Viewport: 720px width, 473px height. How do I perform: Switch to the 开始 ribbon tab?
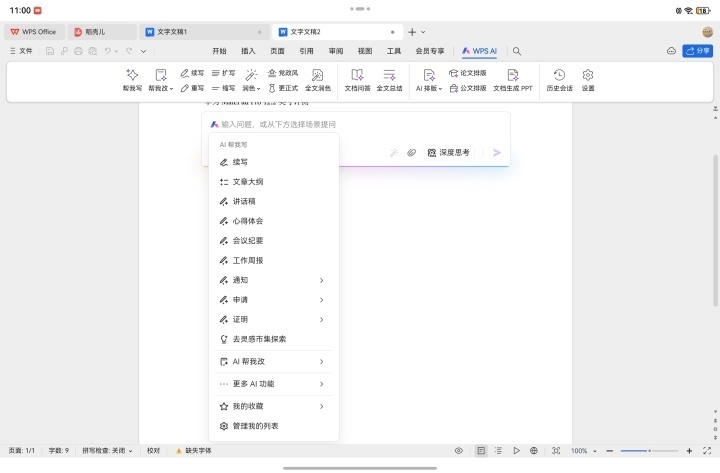click(219, 51)
